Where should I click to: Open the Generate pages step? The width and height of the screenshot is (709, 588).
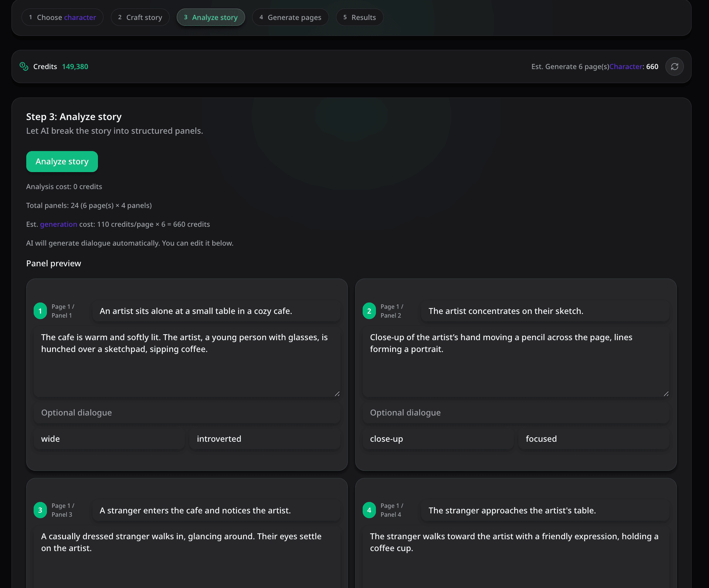click(290, 17)
